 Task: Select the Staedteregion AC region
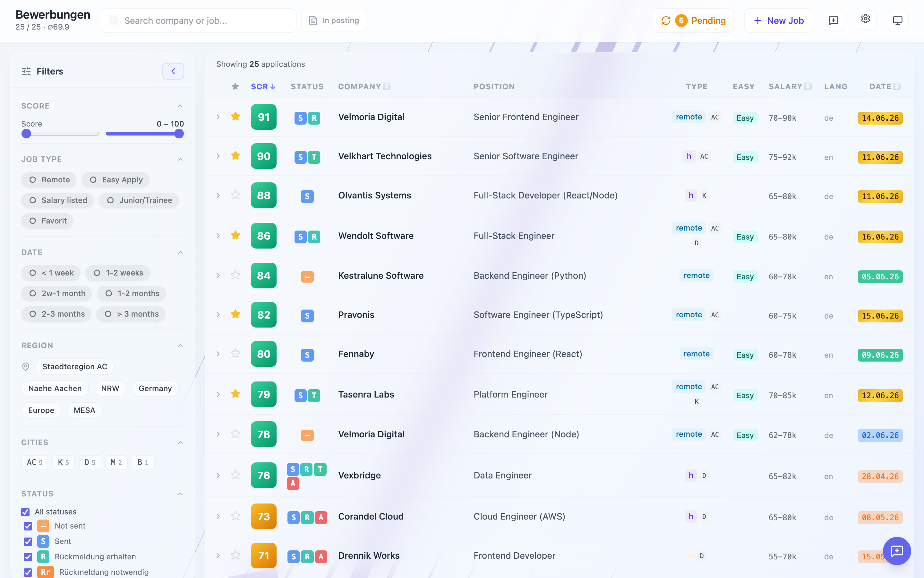(75, 367)
